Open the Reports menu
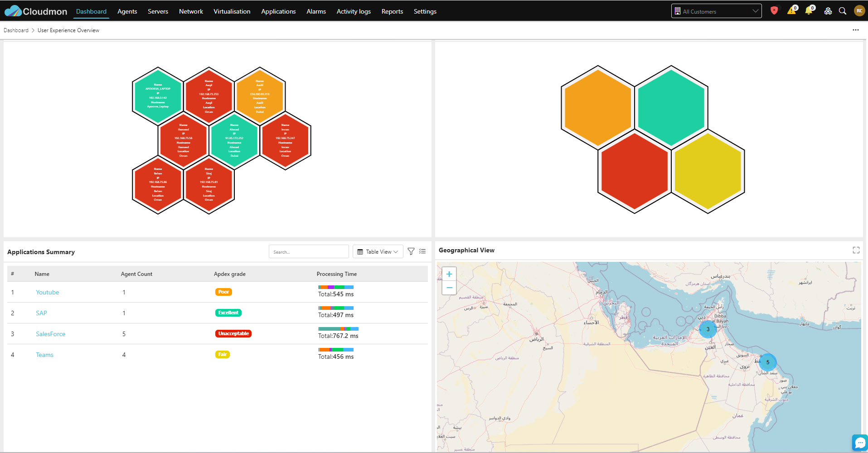This screenshot has width=868, height=453. (x=392, y=11)
